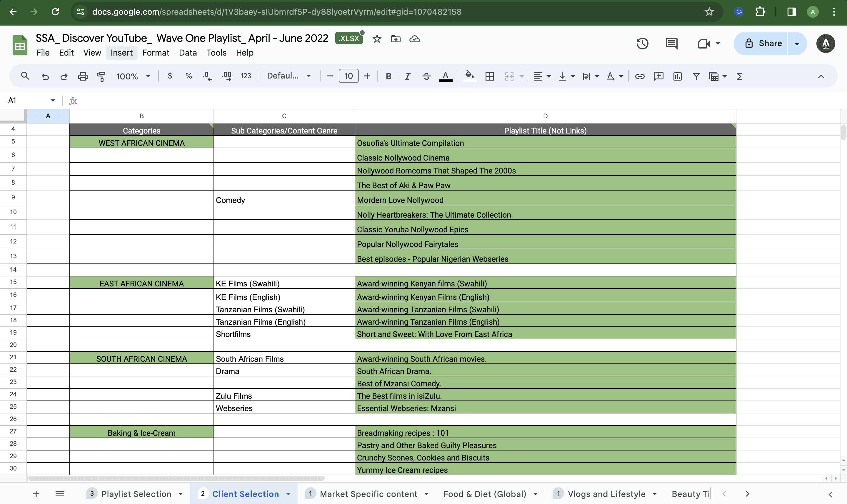The image size is (847, 504).
Task: Toggle strikethrough formatting
Action: click(x=426, y=76)
